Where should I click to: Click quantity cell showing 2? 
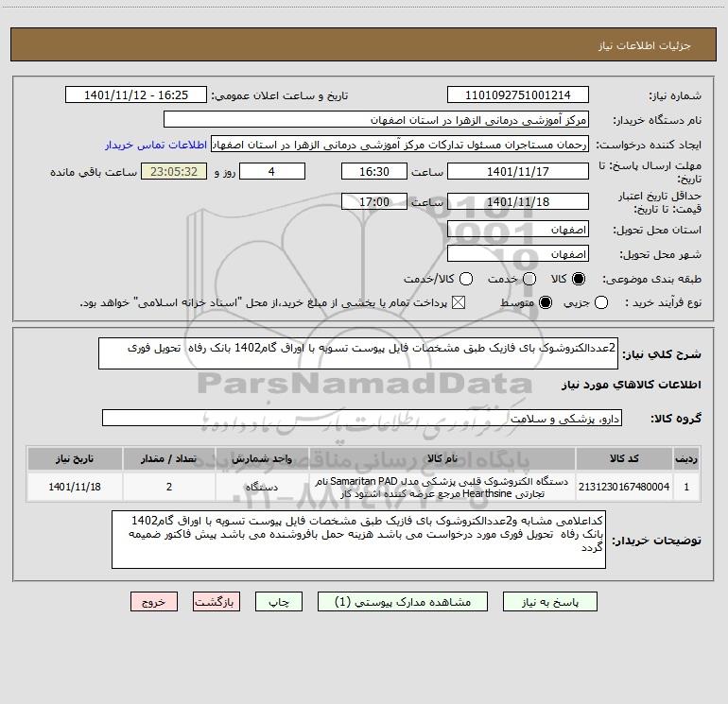tap(169, 487)
